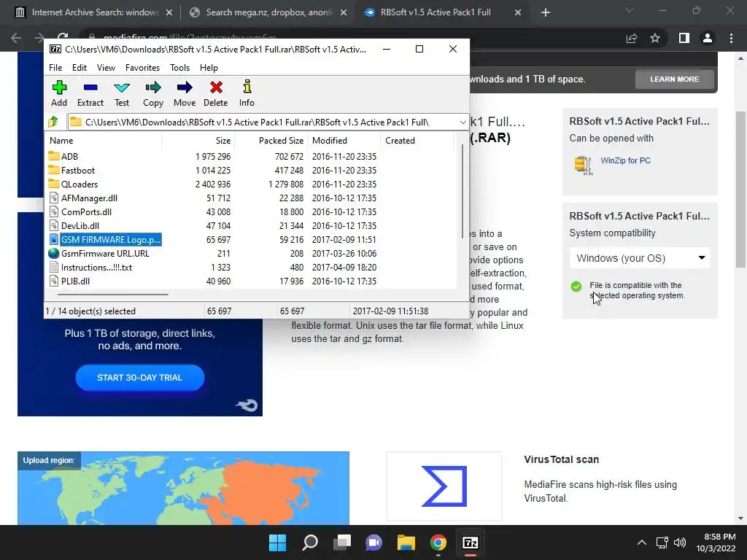Sort by the Name column header
The image size is (747, 560).
point(104,141)
